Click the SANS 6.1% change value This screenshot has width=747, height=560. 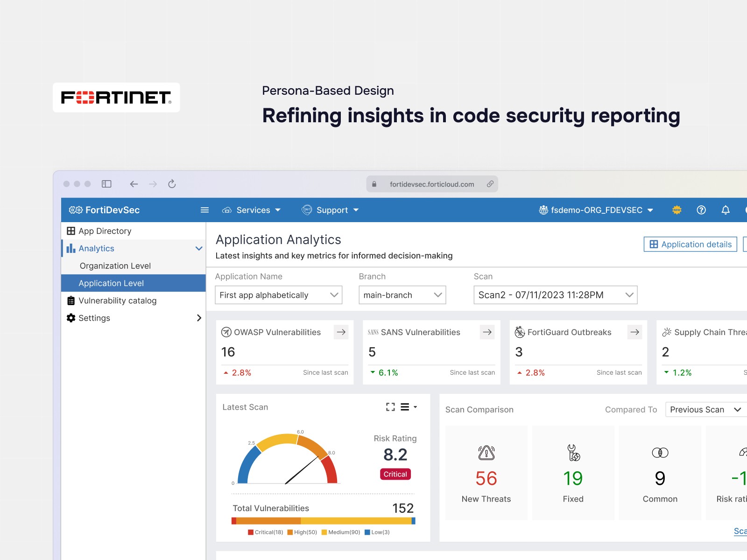pyautogui.click(x=388, y=373)
